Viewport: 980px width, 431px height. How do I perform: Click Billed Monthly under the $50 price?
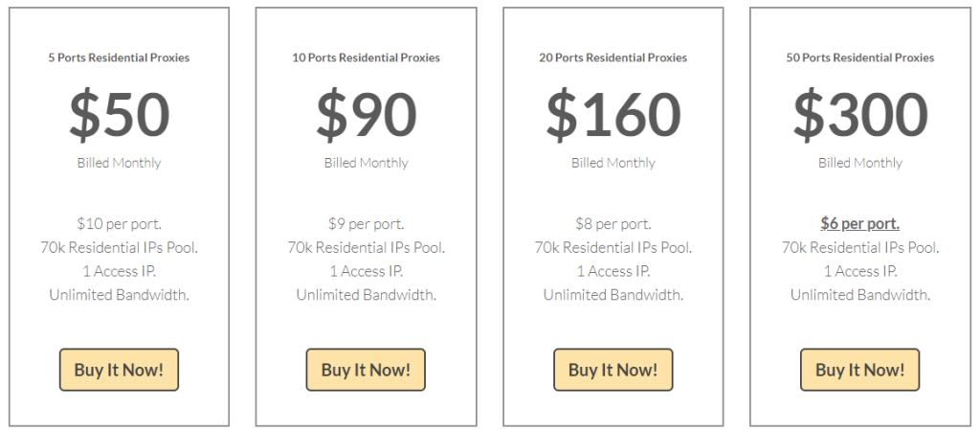pyautogui.click(x=119, y=163)
